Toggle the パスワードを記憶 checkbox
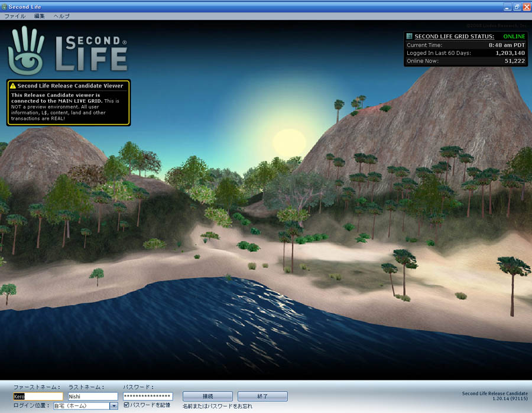This screenshot has height=413, width=532. 126,405
